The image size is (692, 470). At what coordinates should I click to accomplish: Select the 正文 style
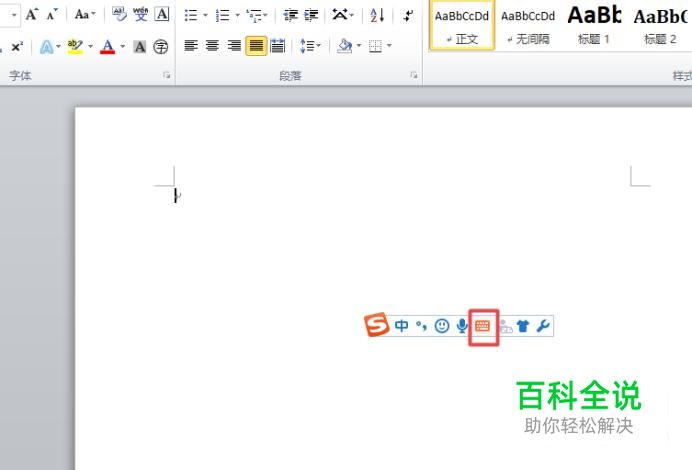pyautogui.click(x=462, y=26)
